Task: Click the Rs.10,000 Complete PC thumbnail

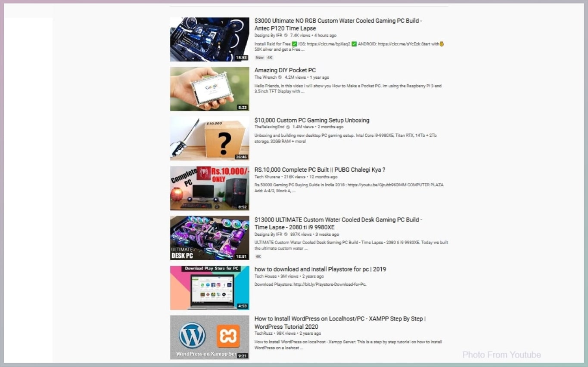Action: [x=210, y=188]
